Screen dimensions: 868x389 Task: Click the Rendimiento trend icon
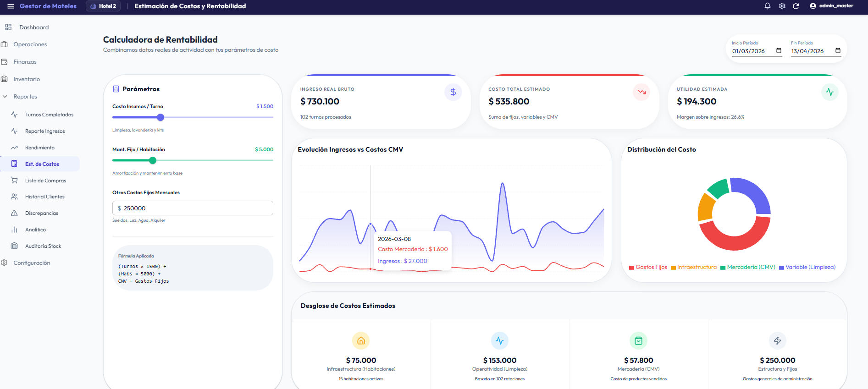[14, 148]
